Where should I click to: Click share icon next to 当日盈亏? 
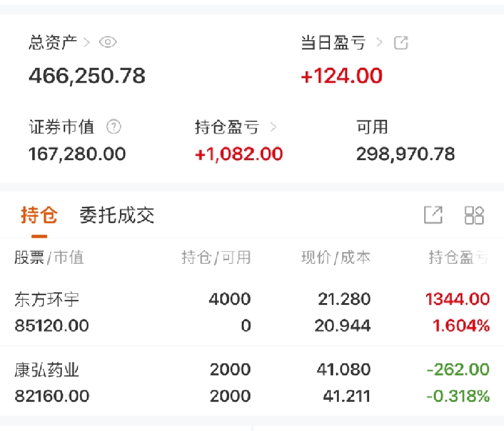[401, 43]
